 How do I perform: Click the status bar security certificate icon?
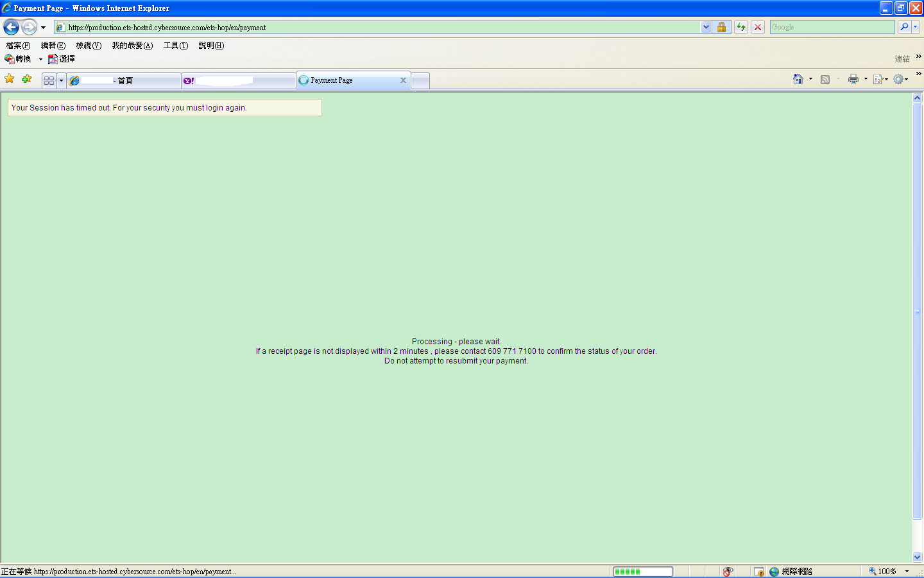759,572
